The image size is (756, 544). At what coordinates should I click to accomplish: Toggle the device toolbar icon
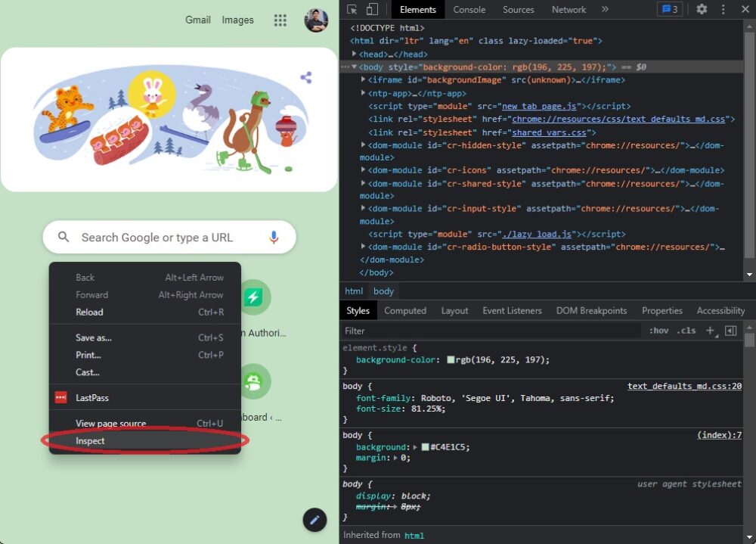tap(370, 9)
